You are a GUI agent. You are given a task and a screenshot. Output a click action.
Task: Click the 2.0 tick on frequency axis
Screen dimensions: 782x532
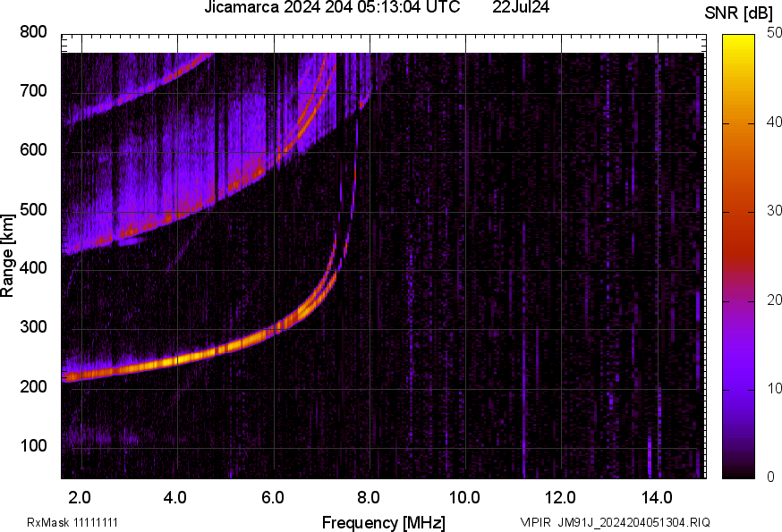click(x=80, y=496)
